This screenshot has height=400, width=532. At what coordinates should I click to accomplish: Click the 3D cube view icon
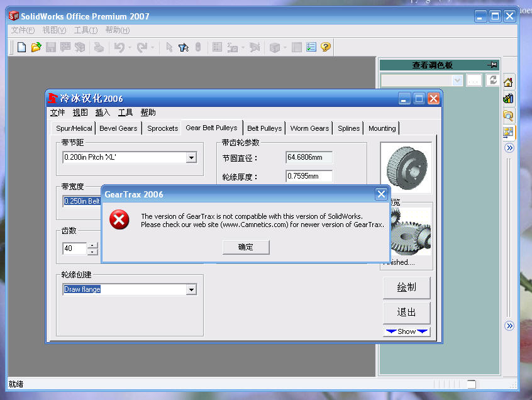274,47
